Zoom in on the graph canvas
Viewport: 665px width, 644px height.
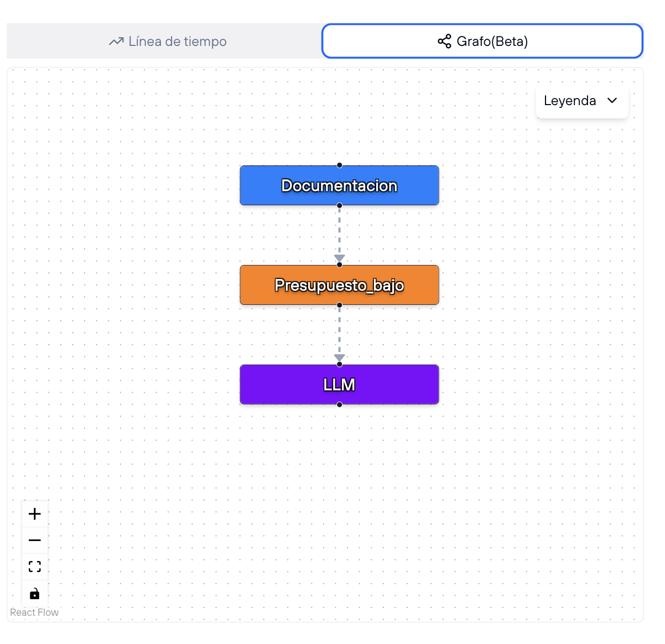(x=35, y=514)
